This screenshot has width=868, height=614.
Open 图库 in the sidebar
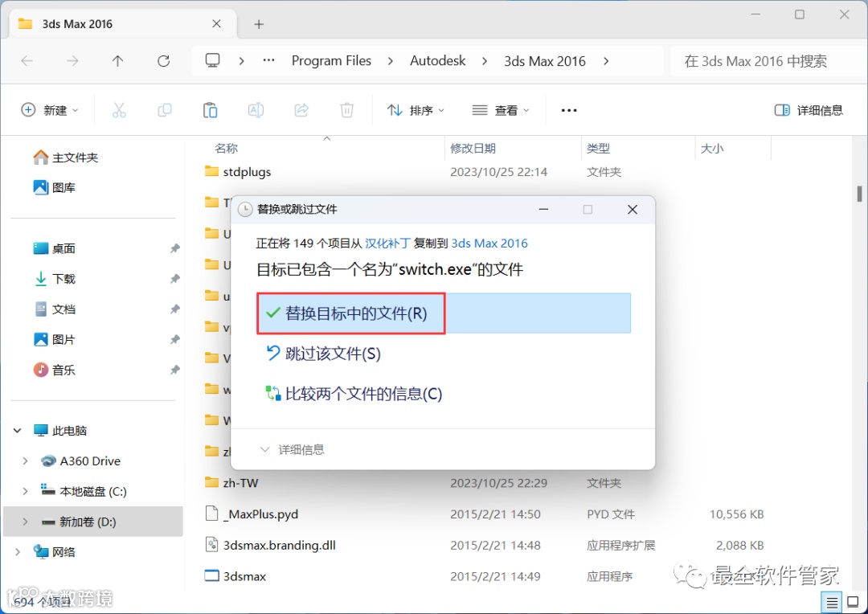[55, 188]
